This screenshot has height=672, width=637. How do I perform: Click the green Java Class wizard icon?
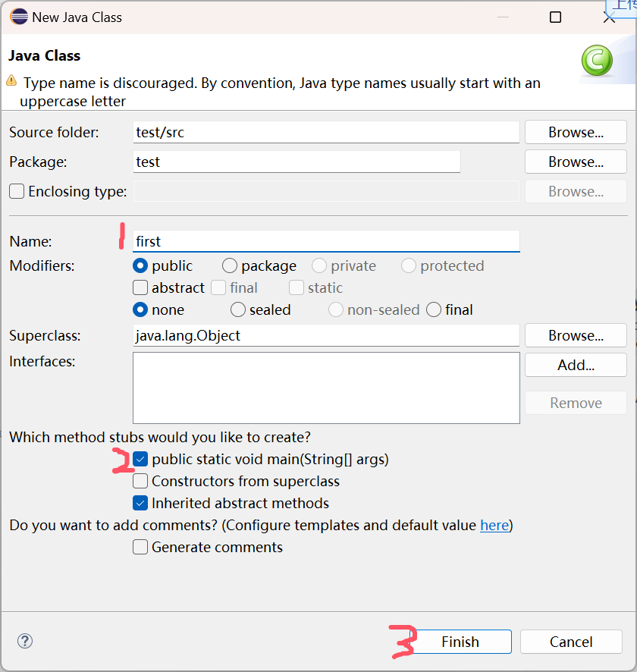(x=596, y=60)
